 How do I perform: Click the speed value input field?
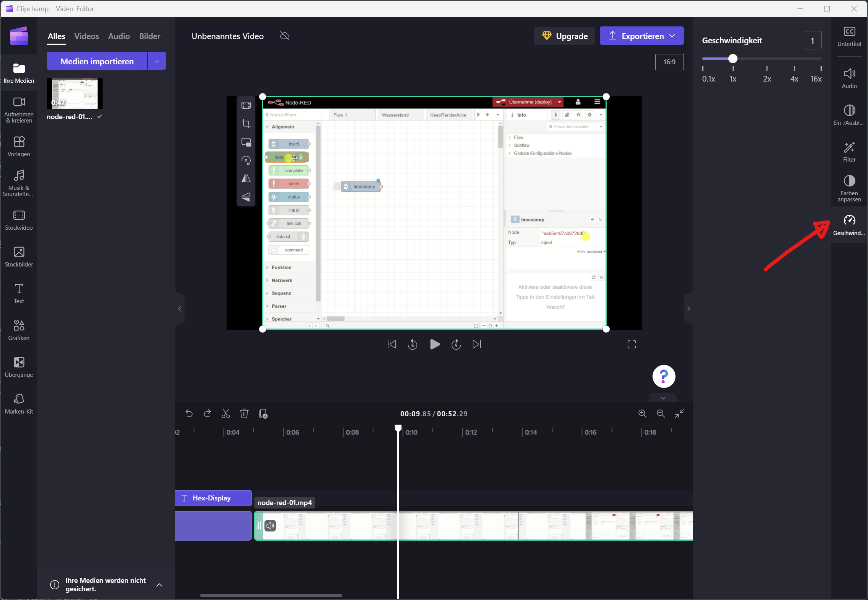pyautogui.click(x=812, y=40)
